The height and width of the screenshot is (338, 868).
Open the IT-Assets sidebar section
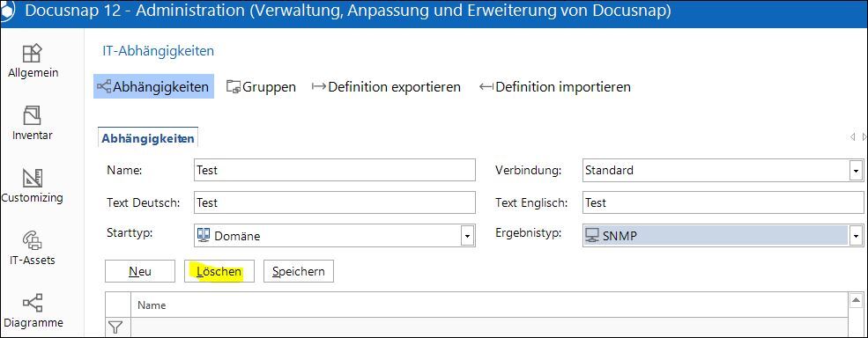(x=33, y=248)
